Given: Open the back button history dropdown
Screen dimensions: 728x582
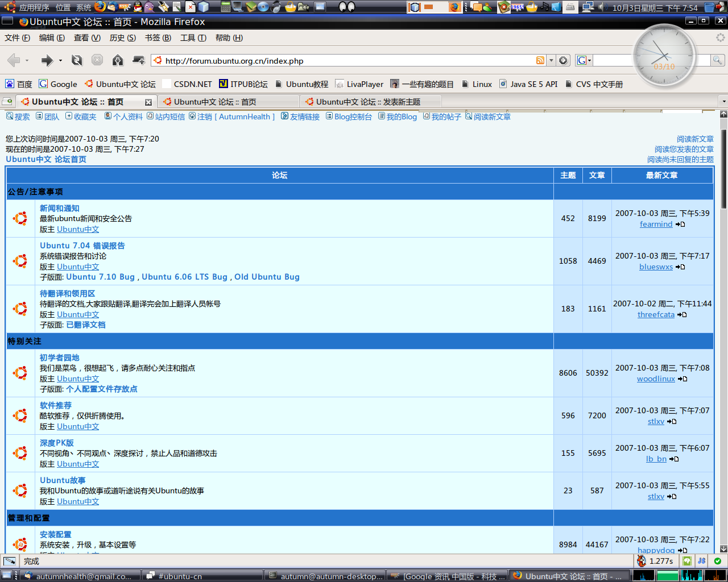Looking at the screenshot, I should (27, 60).
